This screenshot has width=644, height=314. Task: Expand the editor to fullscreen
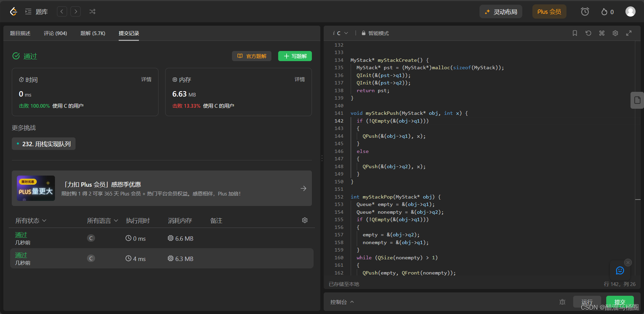click(x=628, y=33)
